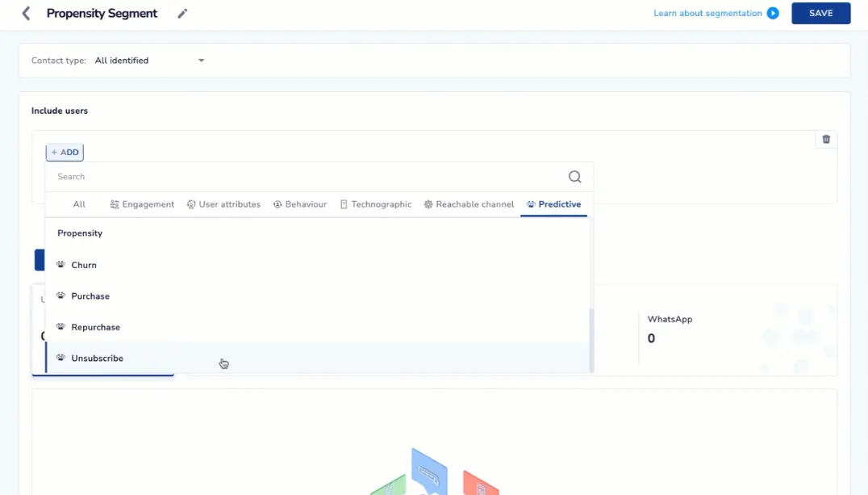Switch to the User attributes tab

point(223,204)
